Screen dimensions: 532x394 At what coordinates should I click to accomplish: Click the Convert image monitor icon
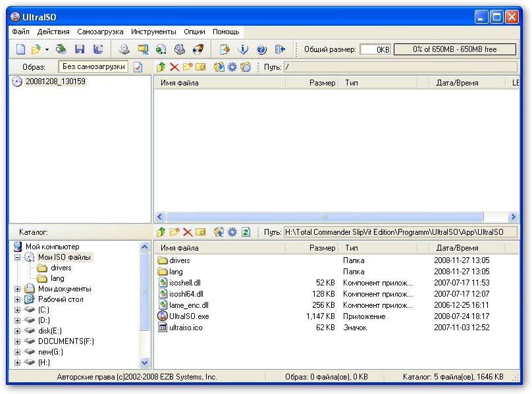pyautogui.click(x=143, y=49)
